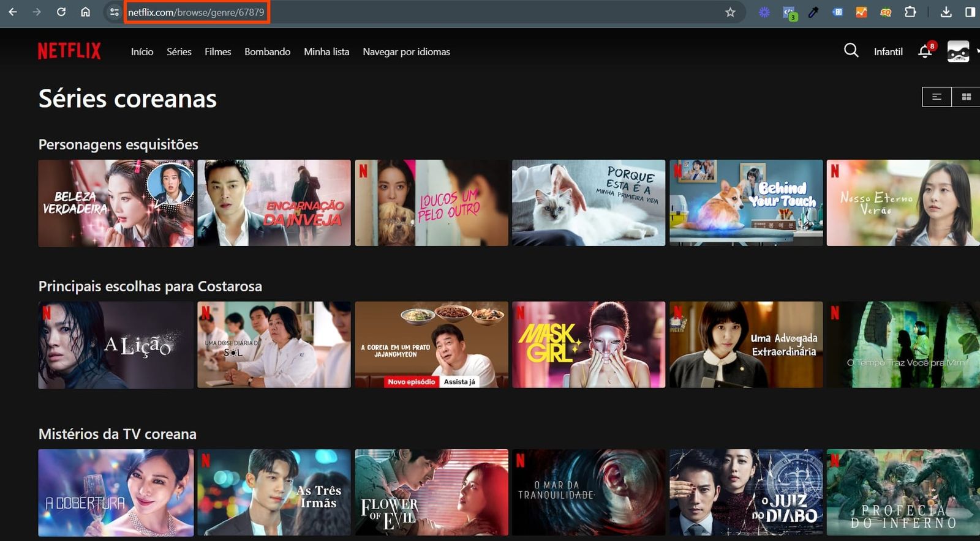Open browser downloads icon
The image size is (980, 541).
[x=946, y=12]
